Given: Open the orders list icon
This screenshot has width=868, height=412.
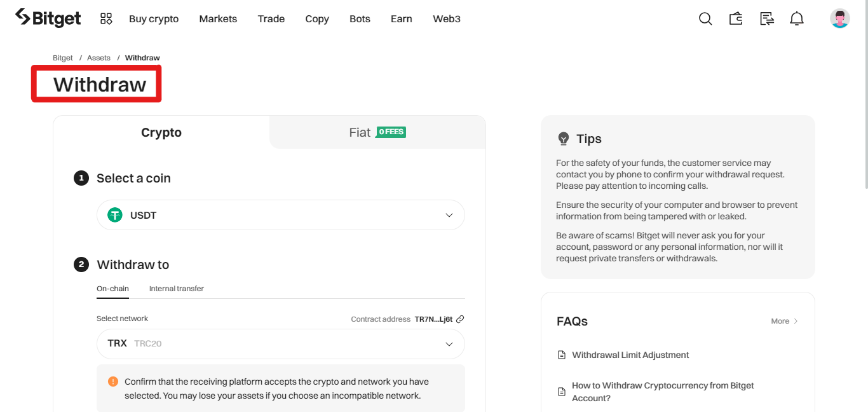Looking at the screenshot, I should coord(767,18).
